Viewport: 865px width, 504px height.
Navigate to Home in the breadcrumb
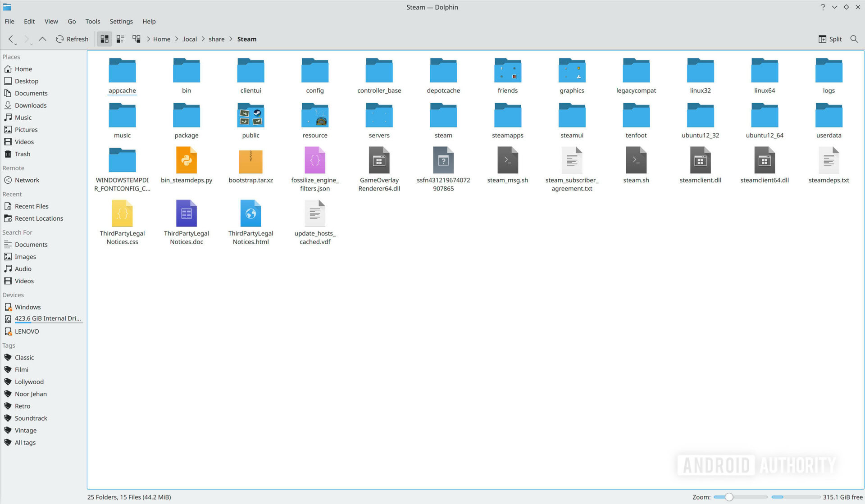tap(162, 39)
